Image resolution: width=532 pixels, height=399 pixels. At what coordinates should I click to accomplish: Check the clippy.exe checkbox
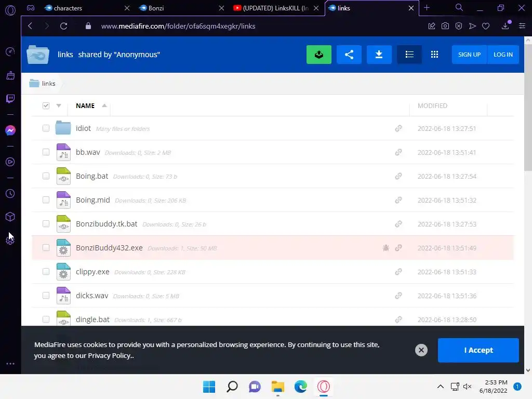[46, 271]
